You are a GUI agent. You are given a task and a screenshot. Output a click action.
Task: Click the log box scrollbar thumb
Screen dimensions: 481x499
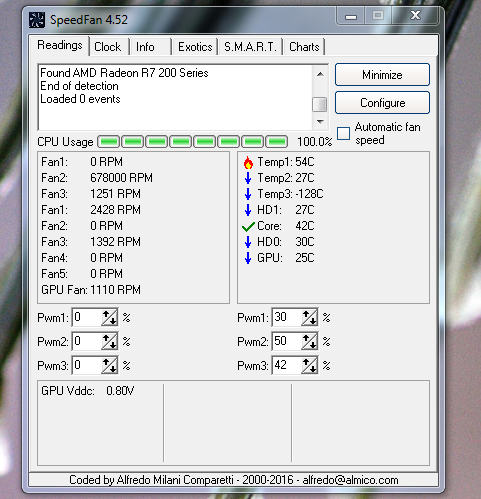(x=320, y=104)
